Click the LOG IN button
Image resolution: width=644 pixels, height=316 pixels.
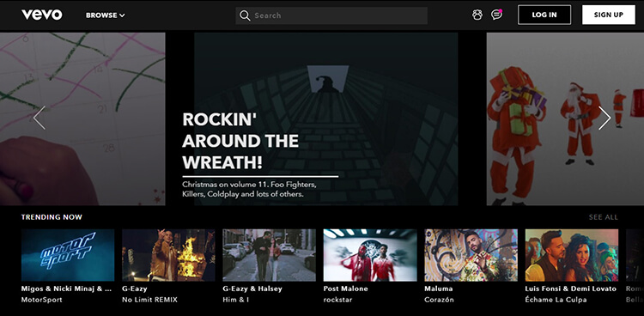(544, 15)
